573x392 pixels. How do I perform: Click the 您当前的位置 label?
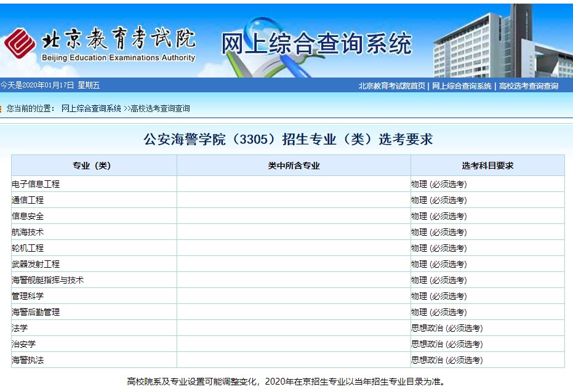pyautogui.click(x=31, y=108)
